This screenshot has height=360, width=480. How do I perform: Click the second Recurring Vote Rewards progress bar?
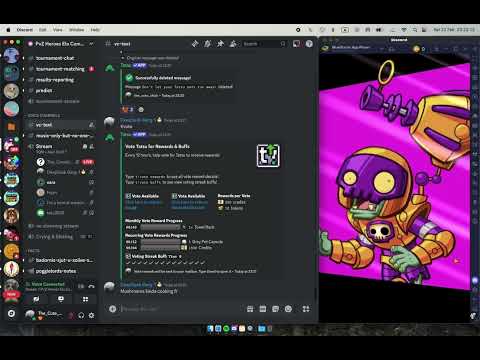point(160,248)
